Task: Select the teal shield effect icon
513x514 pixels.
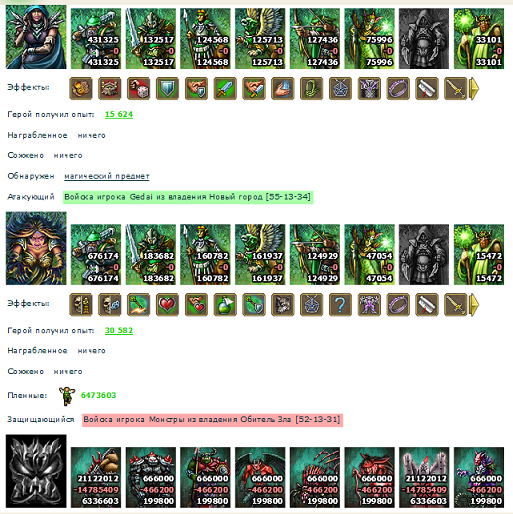Action: tap(167, 89)
